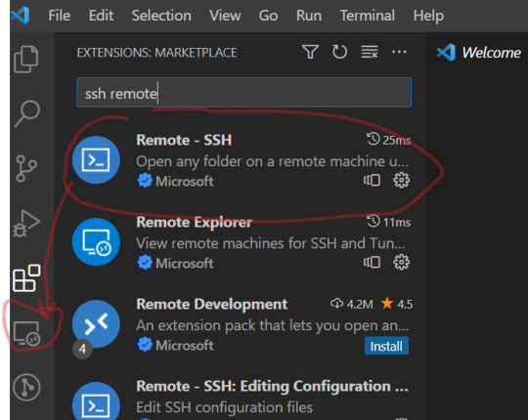Click the extension search field containing ssh remote

tap(243, 93)
